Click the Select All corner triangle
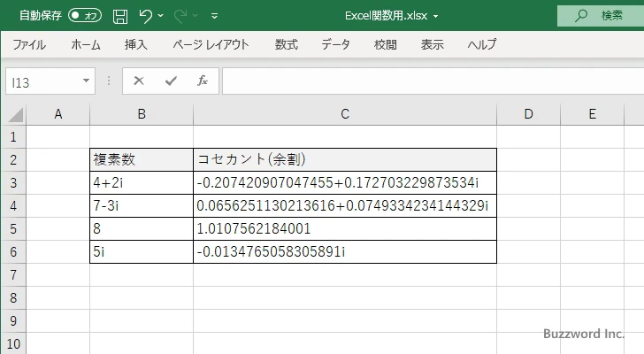 16,114
